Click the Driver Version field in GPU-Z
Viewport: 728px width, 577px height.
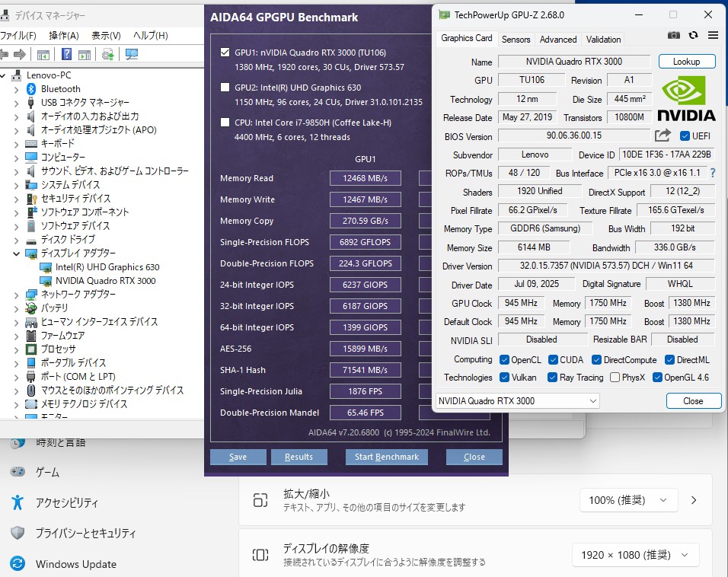[606, 266]
